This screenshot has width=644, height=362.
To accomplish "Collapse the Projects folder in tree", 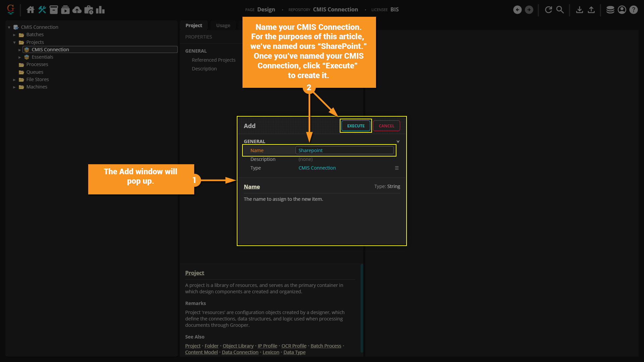I will click(14, 43).
